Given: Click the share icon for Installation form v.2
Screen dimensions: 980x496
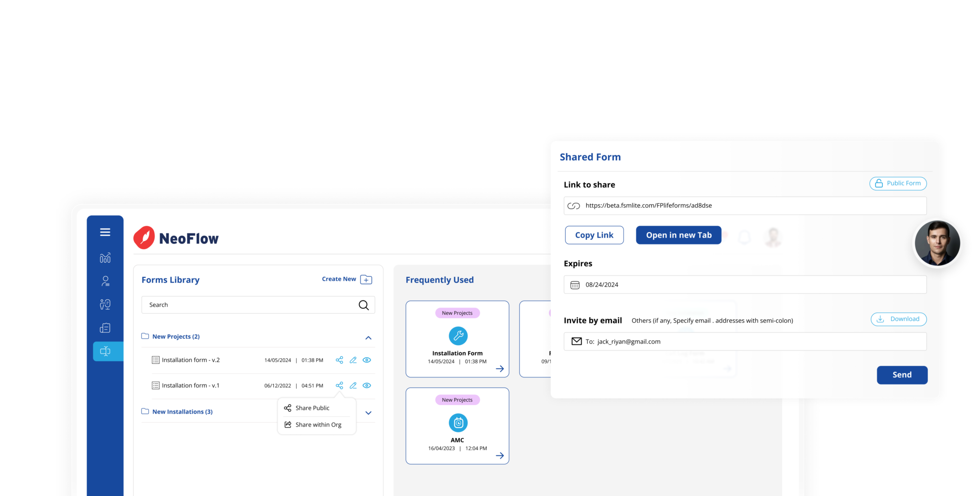Looking at the screenshot, I should [x=339, y=360].
